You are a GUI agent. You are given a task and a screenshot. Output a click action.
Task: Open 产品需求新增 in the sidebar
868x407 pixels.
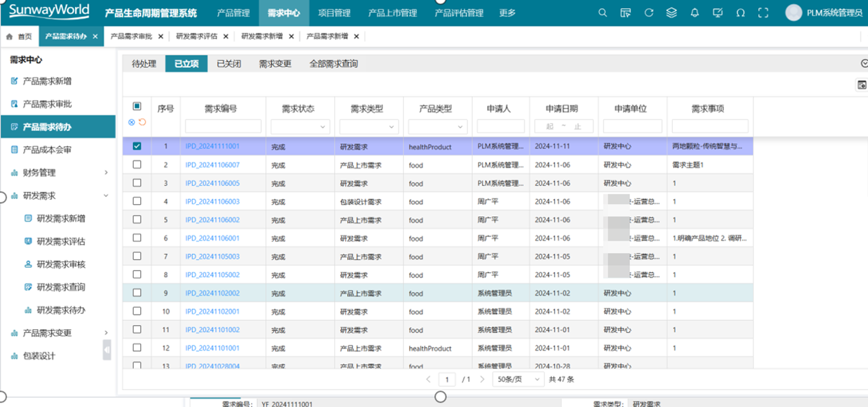[47, 81]
